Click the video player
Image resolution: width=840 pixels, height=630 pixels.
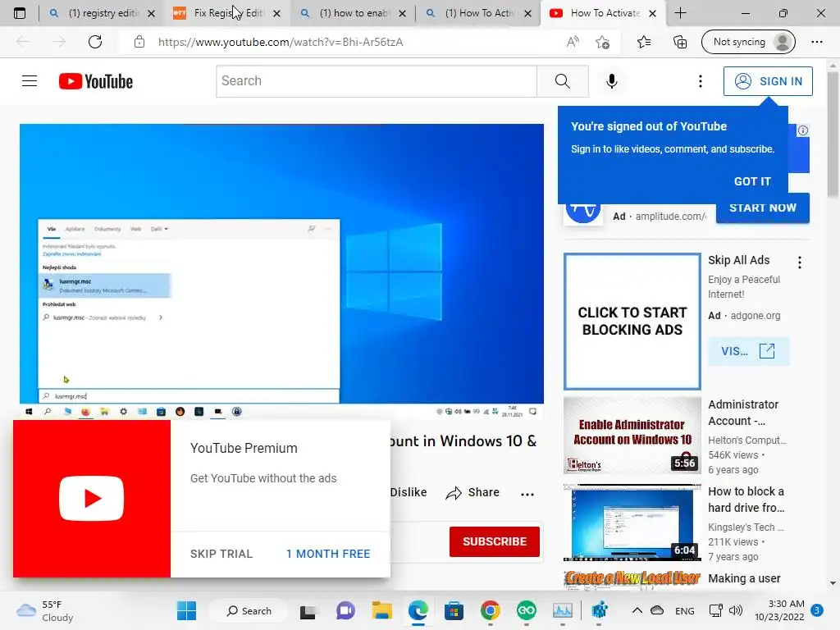(282, 271)
